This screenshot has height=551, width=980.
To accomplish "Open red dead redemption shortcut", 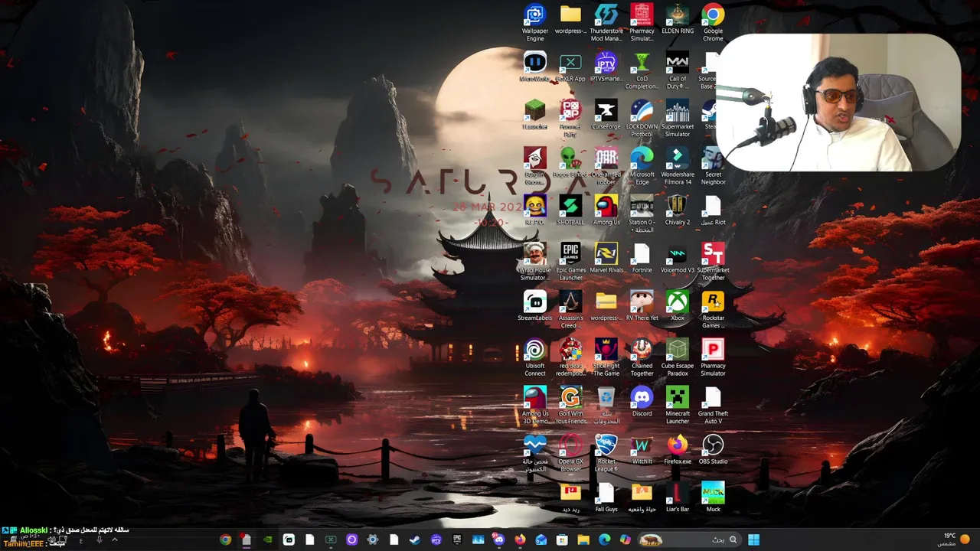I will [570, 357].
